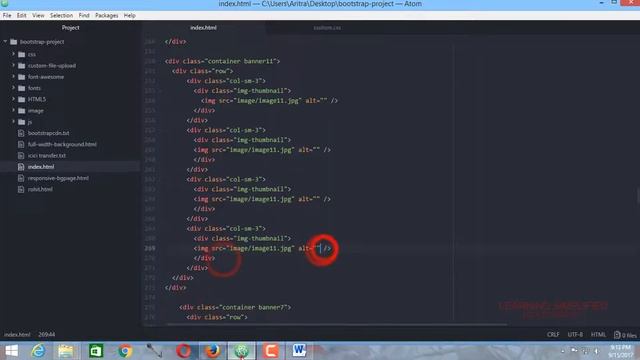
Task: Open responsive-bgpage.html file
Action: coord(58,178)
